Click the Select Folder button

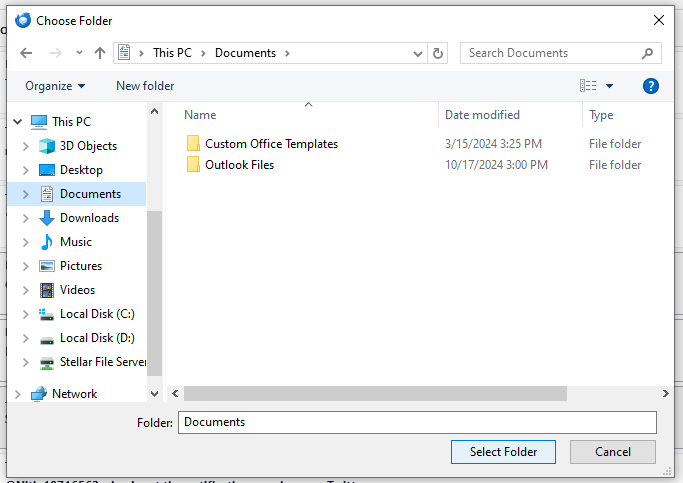tap(504, 452)
